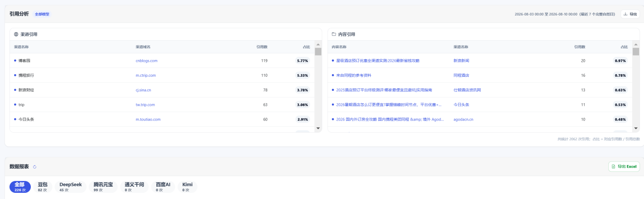Viewport: 644px width, 199px height.
Task: Click the 110 citation count cell
Action: 264,75
